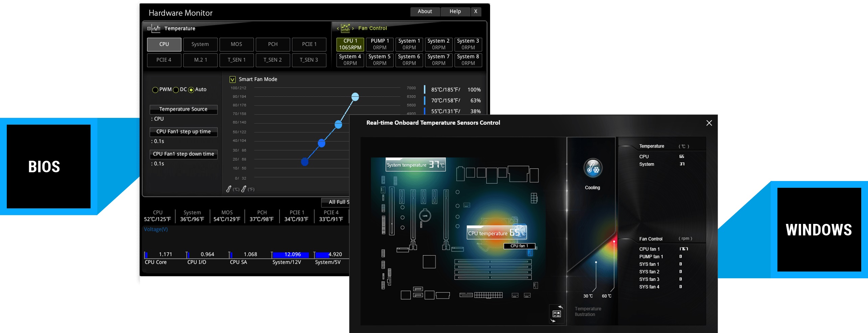Select the Celsius thermometer icon below graph
Image resolution: width=868 pixels, height=333 pixels.
229,189
